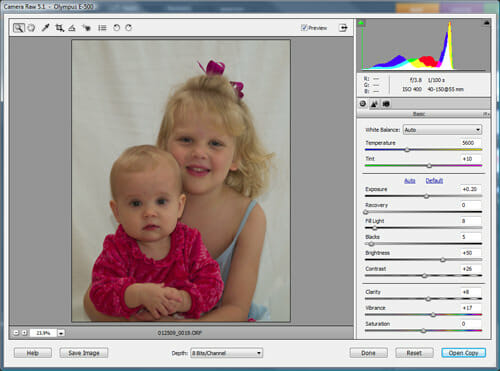The height and width of the screenshot is (371, 500).
Task: Choose the Straighten tool
Action: pyautogui.click(x=72, y=28)
